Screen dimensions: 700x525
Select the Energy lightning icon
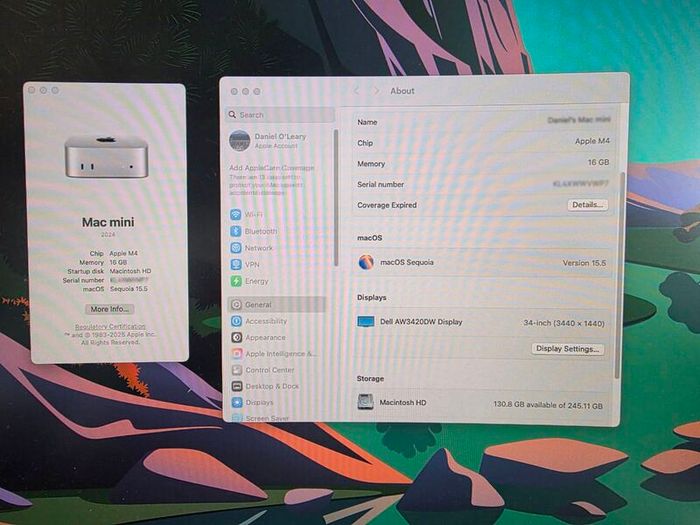[x=236, y=281]
